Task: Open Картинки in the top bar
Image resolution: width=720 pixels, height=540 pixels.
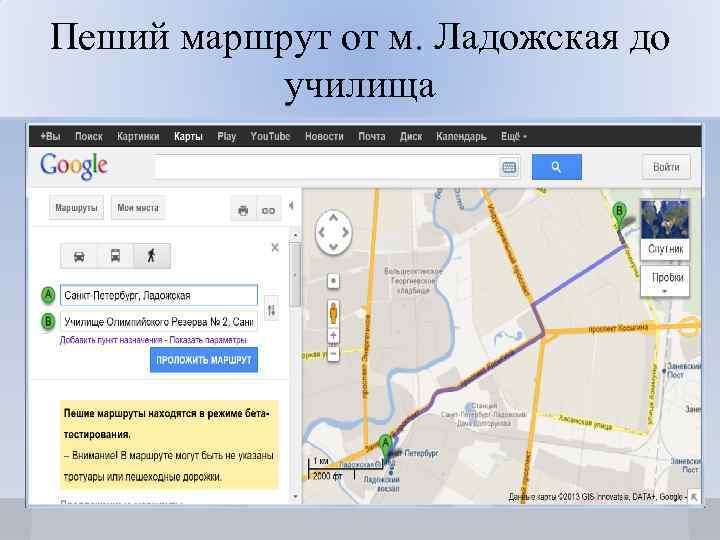Action: pyautogui.click(x=138, y=136)
